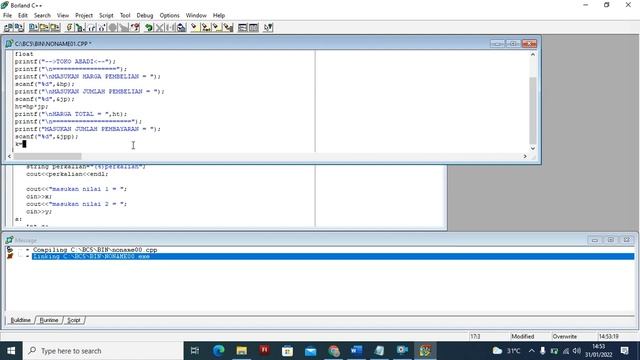
Task: Click the gray circle toolbar icon
Action: (x=113, y=27)
